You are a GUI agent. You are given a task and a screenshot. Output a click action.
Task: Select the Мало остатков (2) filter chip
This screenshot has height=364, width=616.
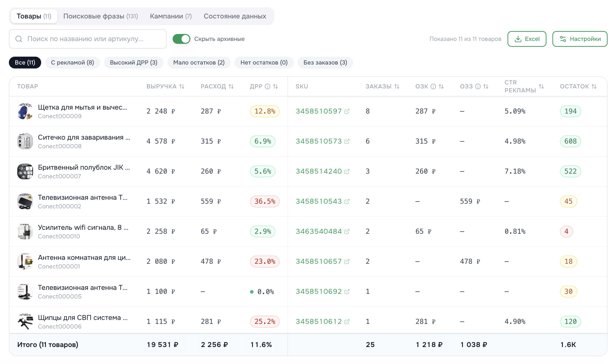[x=199, y=63]
